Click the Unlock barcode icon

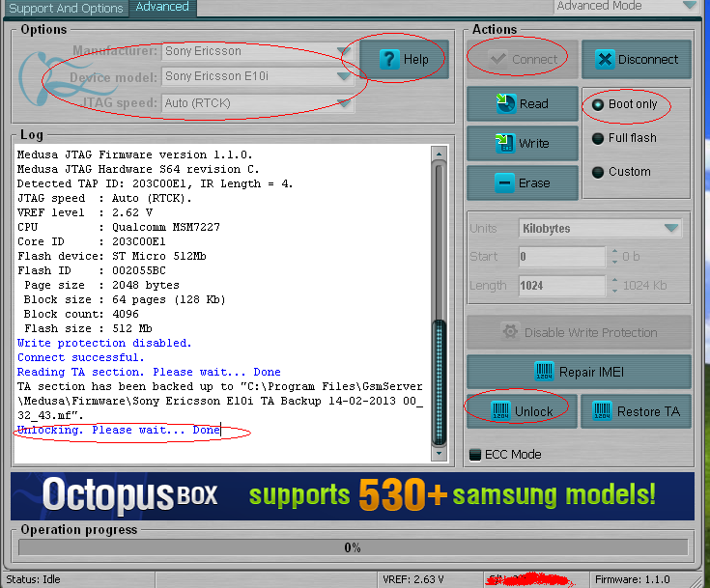[500, 411]
